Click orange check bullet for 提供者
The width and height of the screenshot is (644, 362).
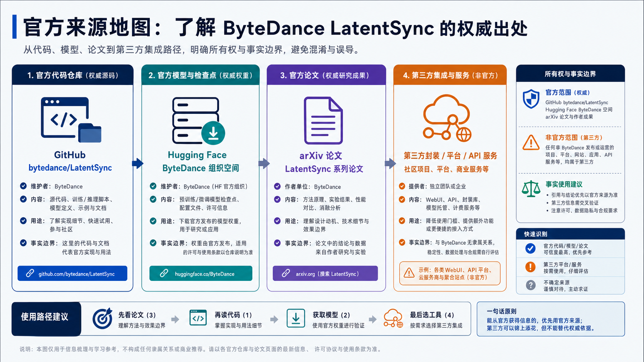coord(402,186)
